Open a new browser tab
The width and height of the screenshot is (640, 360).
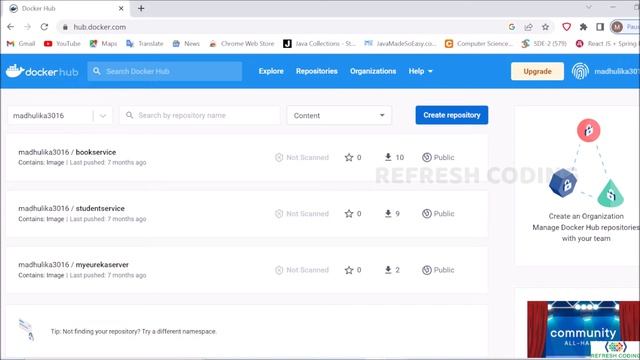pos(141,8)
